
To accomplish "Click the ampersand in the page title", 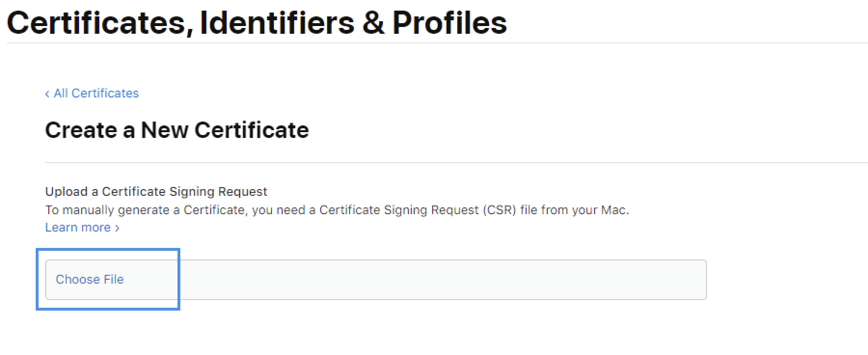I will 373,23.
